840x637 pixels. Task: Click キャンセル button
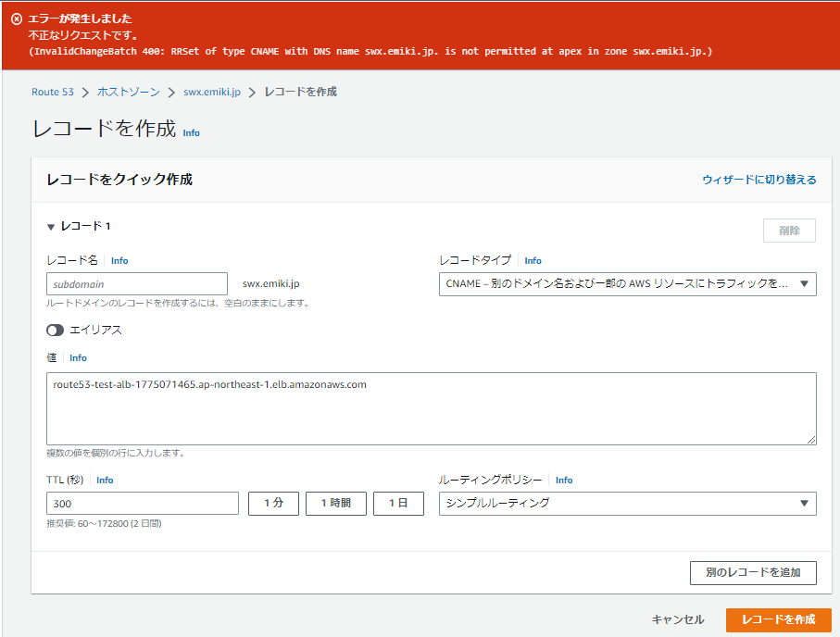coord(678,619)
